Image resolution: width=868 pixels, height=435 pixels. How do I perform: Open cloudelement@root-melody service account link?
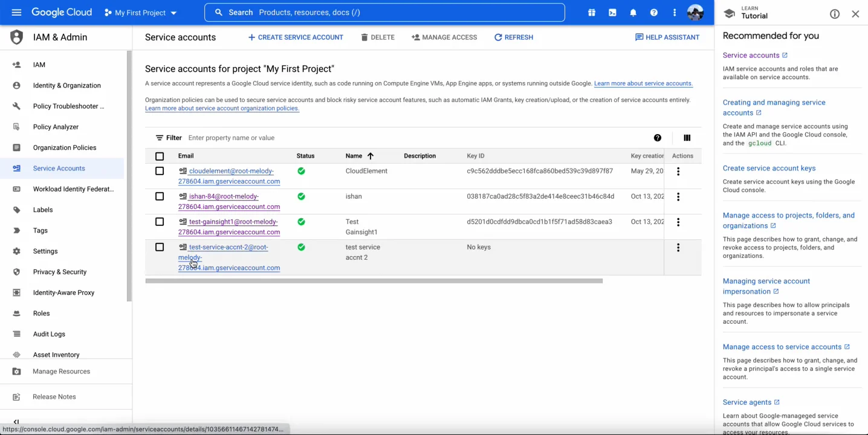[x=229, y=176]
